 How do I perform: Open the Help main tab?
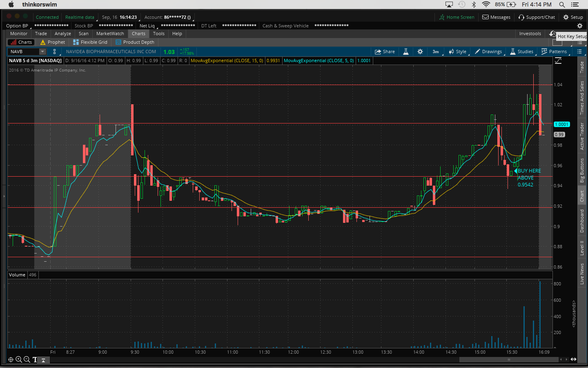(177, 34)
